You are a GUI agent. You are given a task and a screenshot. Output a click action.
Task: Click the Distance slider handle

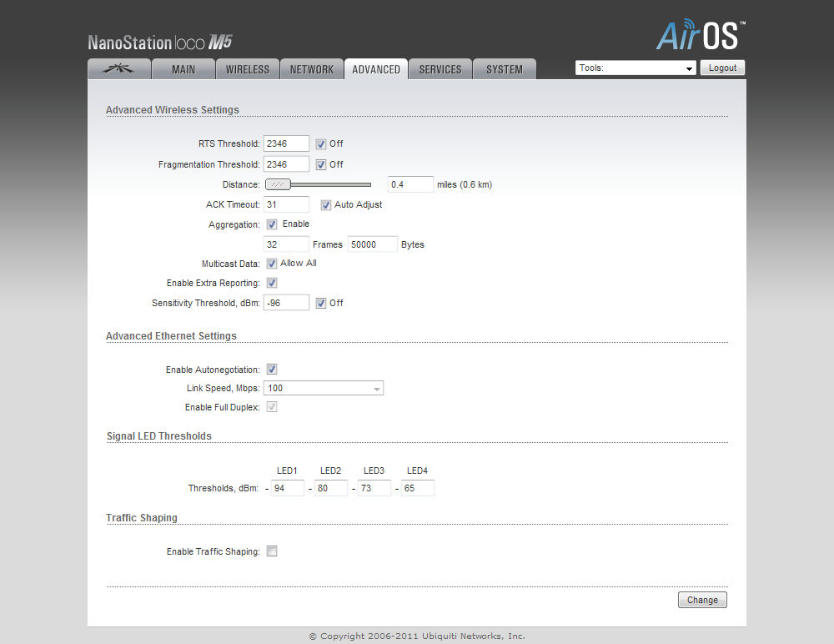(278, 184)
